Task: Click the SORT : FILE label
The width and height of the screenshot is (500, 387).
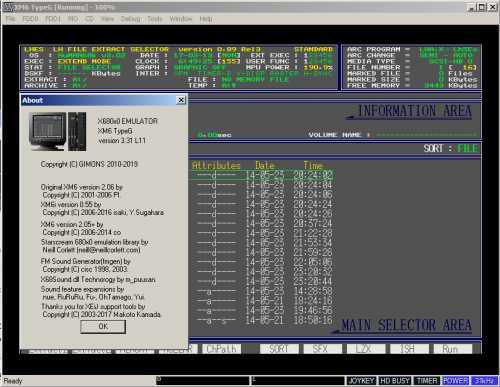Action: (x=450, y=148)
